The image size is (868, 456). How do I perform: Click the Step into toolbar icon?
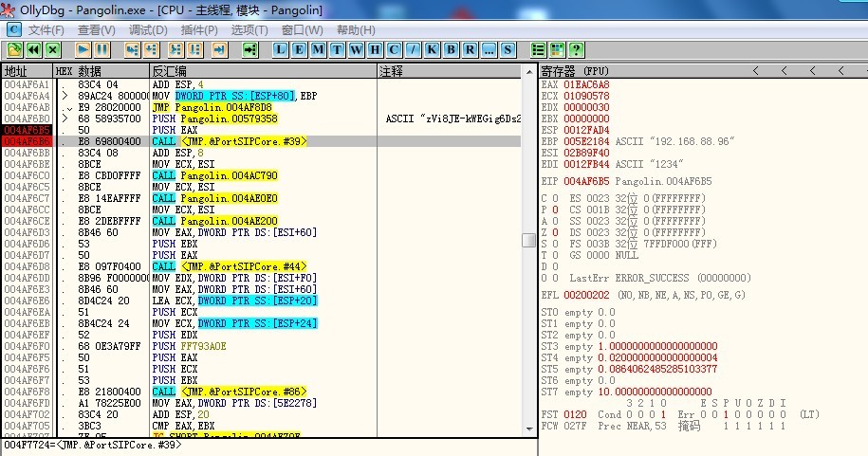pos(132,50)
